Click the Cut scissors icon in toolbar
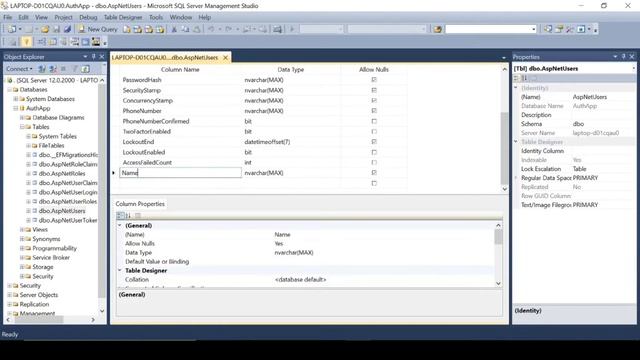 [174, 29]
